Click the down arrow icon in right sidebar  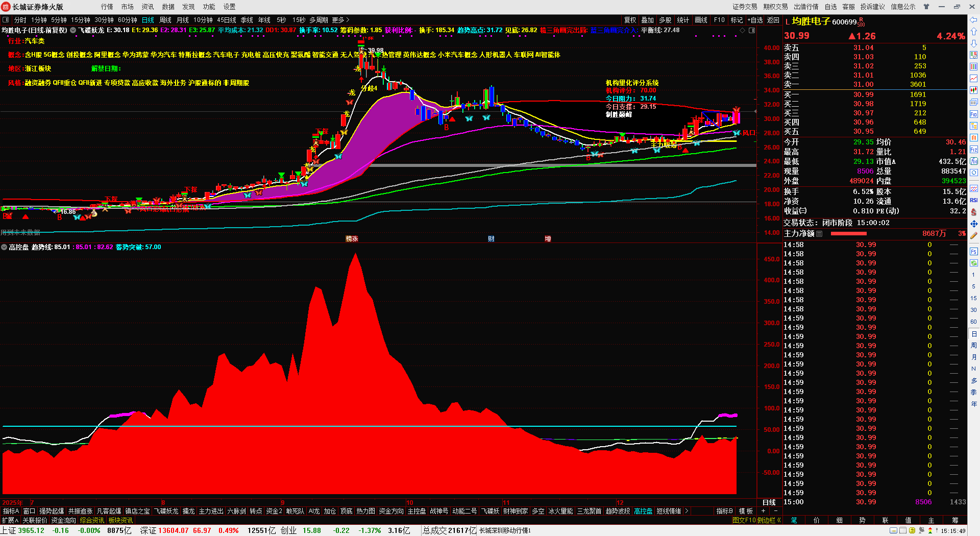click(974, 43)
